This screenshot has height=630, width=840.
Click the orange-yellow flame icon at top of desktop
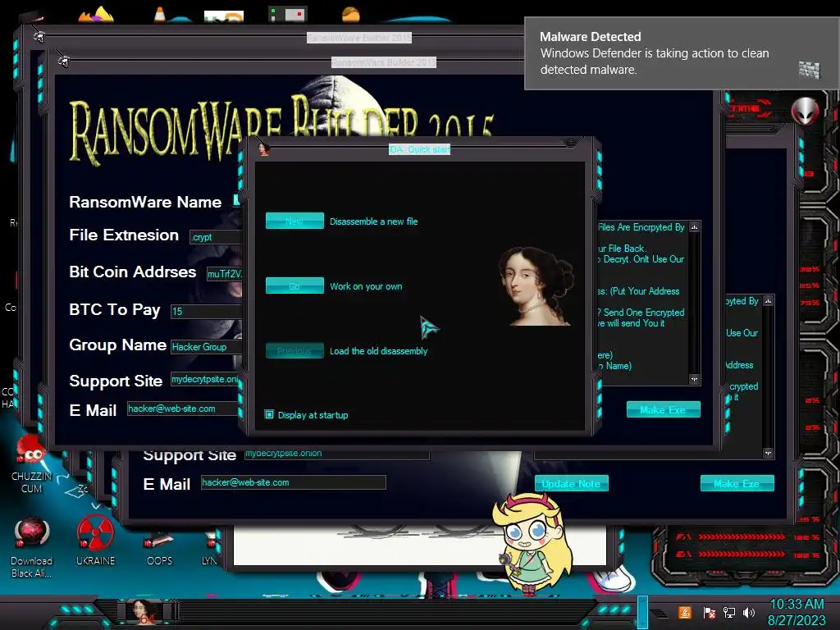coord(97,14)
